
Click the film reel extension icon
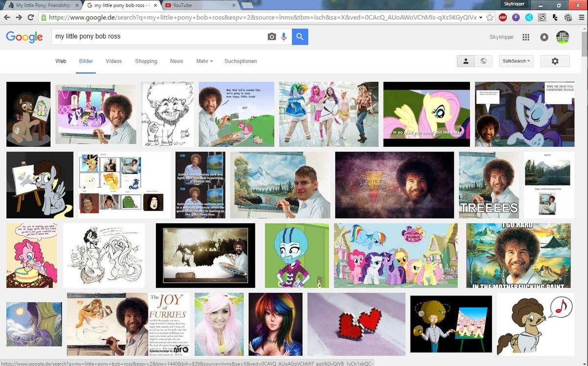tap(567, 17)
